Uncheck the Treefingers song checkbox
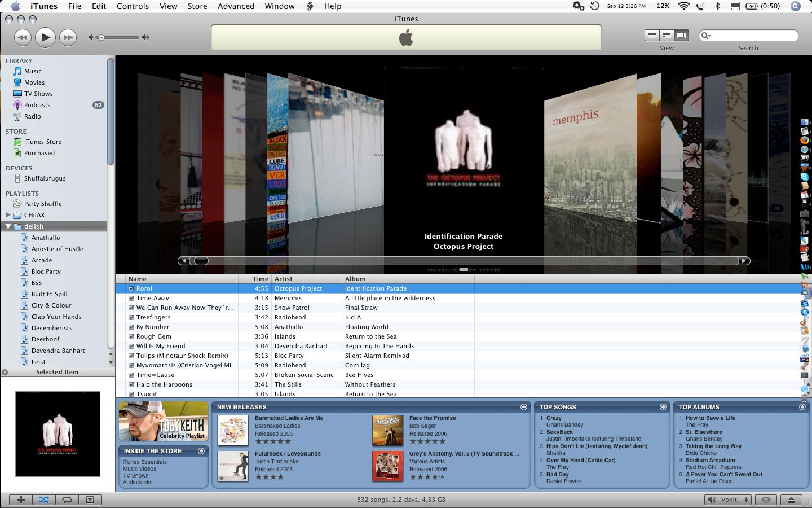 tap(131, 317)
